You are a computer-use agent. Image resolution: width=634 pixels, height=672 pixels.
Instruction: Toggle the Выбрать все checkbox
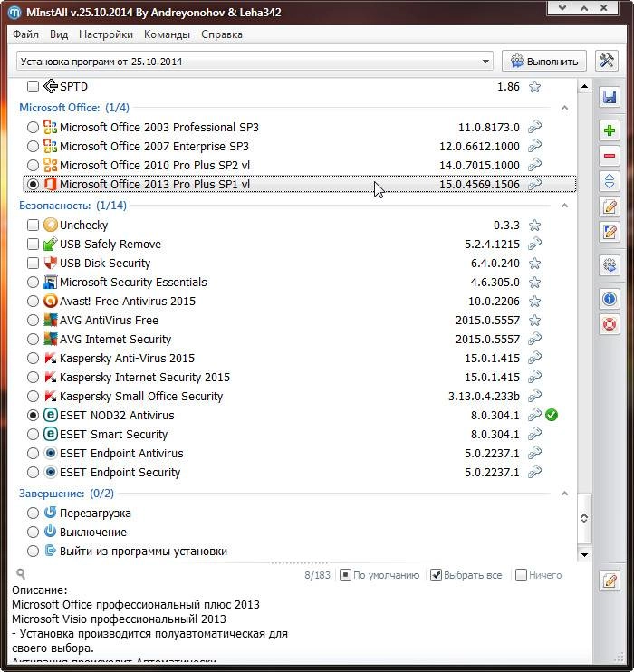(436, 575)
